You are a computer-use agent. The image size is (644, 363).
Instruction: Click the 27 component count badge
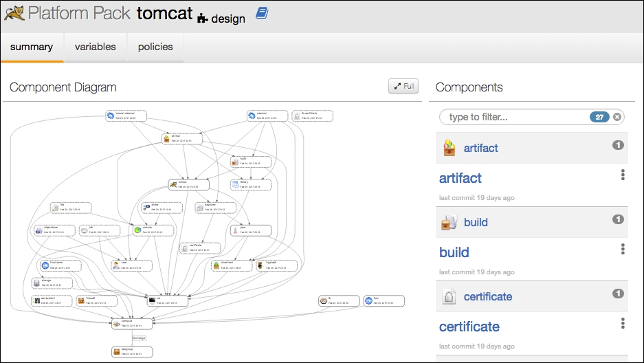(x=599, y=117)
